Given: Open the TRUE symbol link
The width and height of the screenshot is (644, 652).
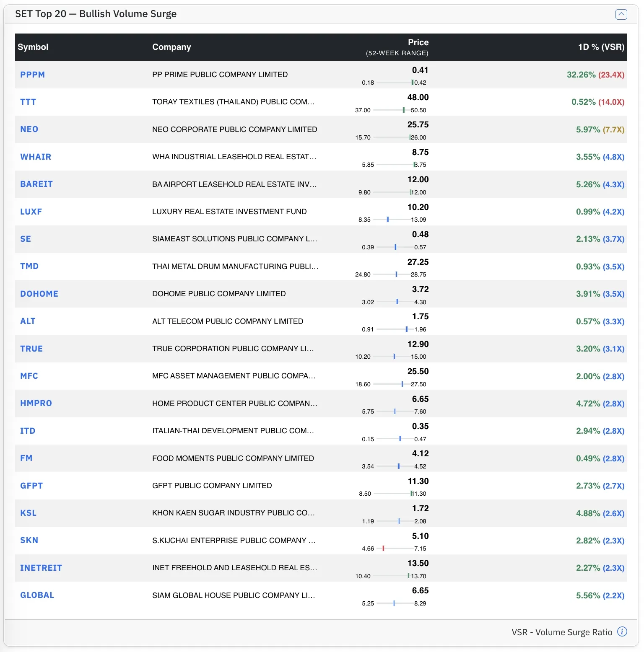Looking at the screenshot, I should (x=31, y=349).
